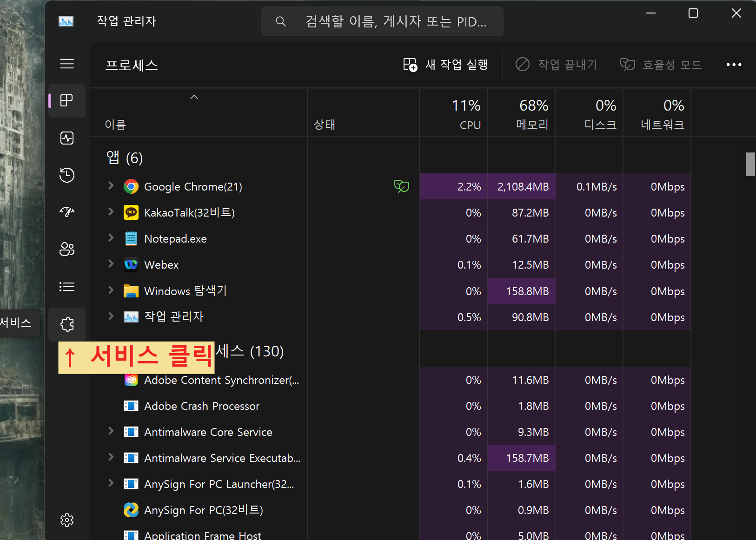Expand the Notepad.exe process group
The height and width of the screenshot is (540, 756).
point(111,238)
